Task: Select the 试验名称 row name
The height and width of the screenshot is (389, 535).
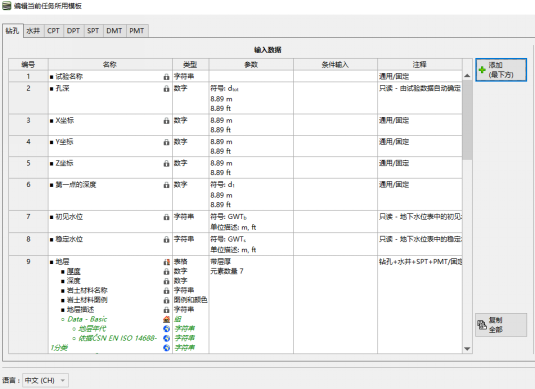Action: [x=69, y=76]
